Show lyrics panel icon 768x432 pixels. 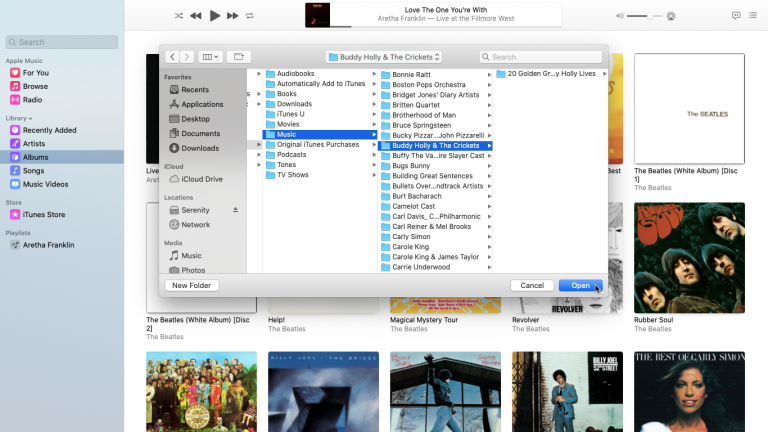point(736,16)
